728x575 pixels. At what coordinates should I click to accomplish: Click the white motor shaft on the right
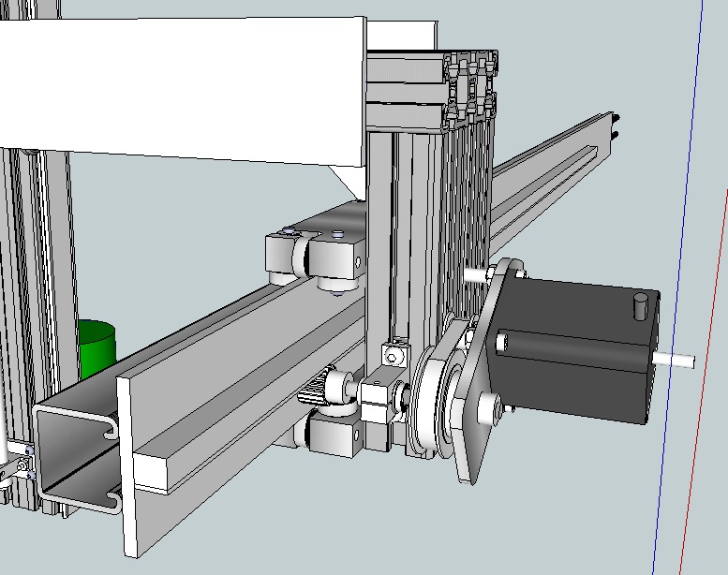(x=675, y=359)
